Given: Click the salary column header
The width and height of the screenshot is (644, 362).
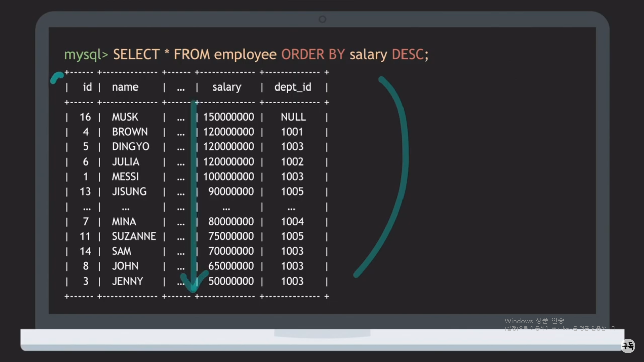Looking at the screenshot, I should (x=227, y=87).
